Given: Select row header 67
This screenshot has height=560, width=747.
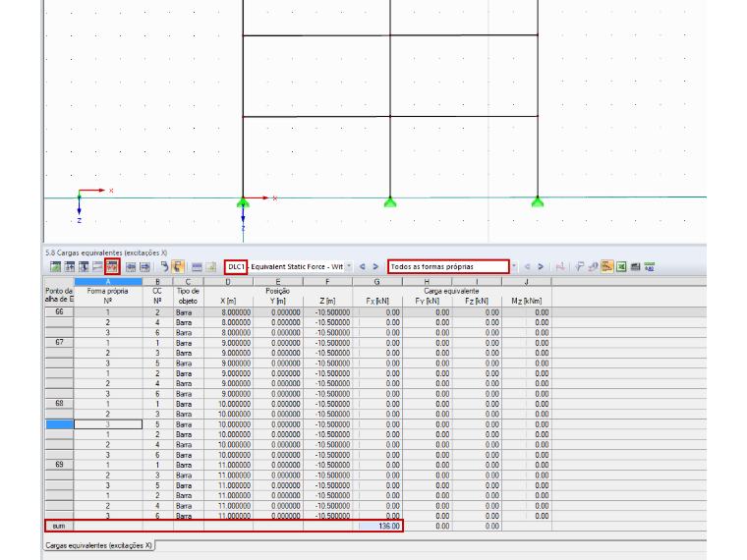Looking at the screenshot, I should (59, 342).
